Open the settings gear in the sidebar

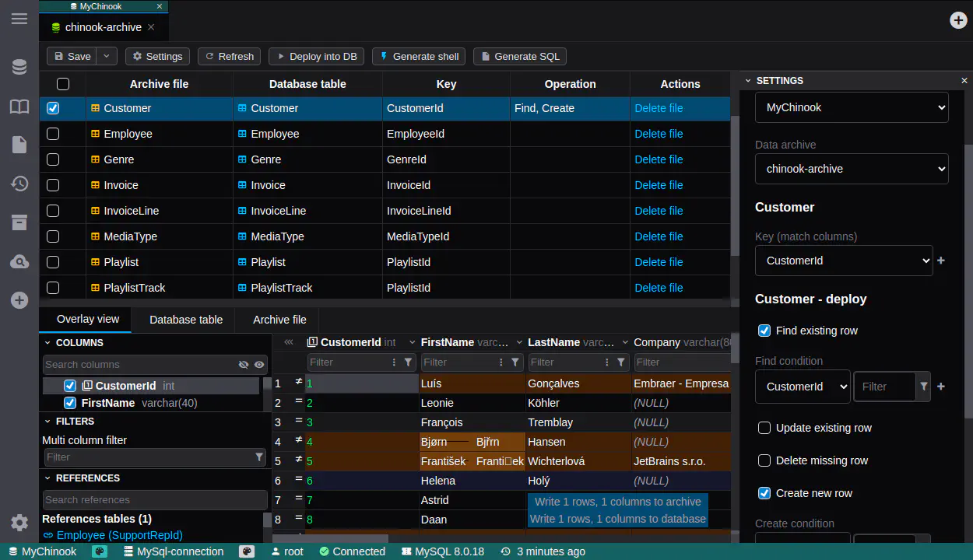(x=19, y=523)
